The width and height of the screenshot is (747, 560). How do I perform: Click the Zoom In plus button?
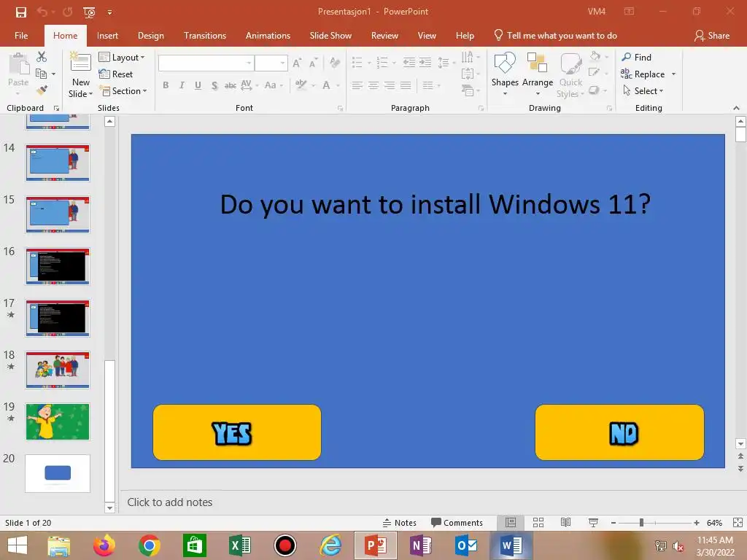697,523
